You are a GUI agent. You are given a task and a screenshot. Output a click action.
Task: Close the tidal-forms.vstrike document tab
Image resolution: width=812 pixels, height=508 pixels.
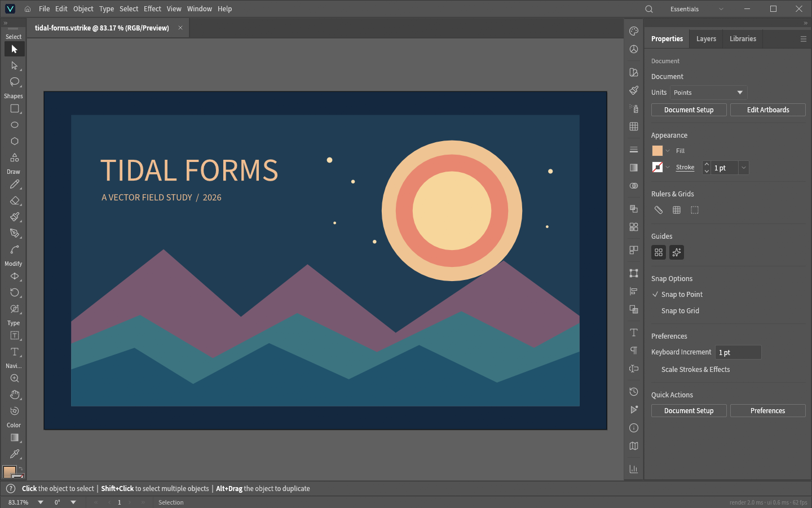[x=180, y=28]
